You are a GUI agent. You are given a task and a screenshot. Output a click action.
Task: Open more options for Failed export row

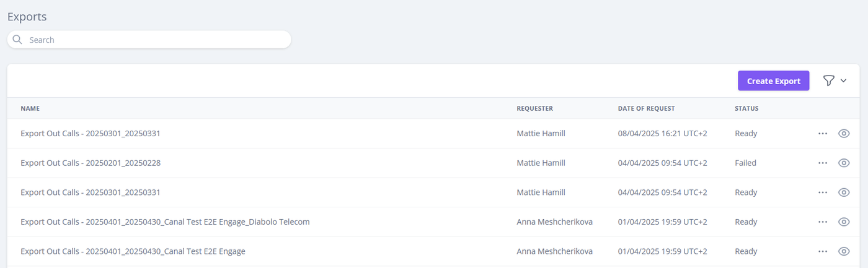(823, 163)
